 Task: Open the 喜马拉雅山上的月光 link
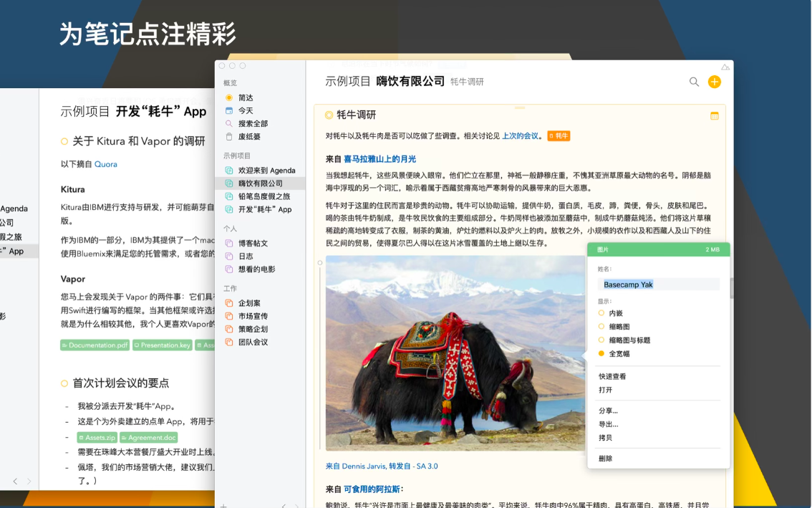click(x=380, y=159)
